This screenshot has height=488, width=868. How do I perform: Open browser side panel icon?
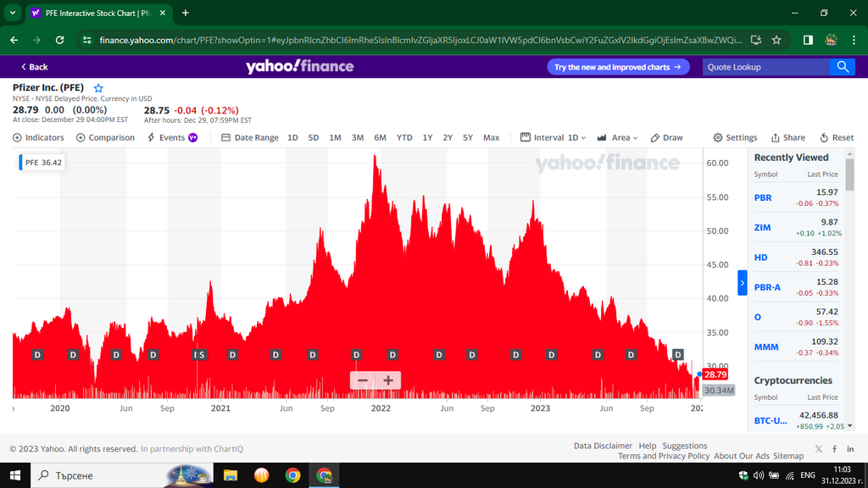808,40
